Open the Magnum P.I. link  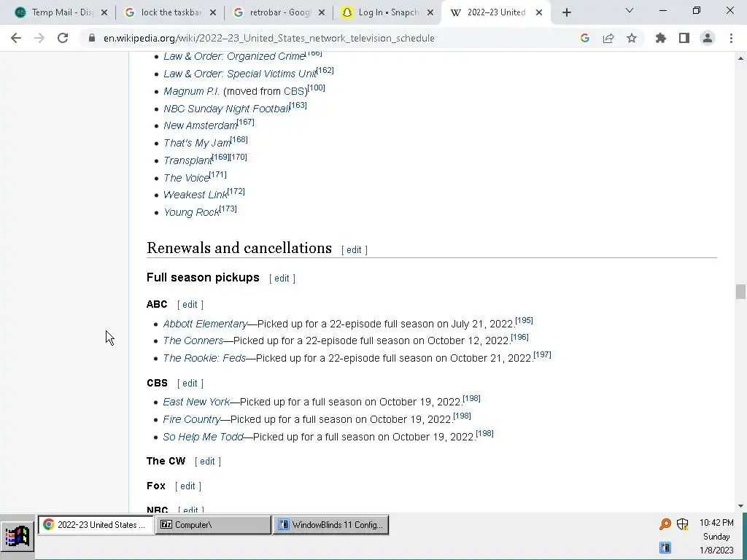[x=191, y=91]
